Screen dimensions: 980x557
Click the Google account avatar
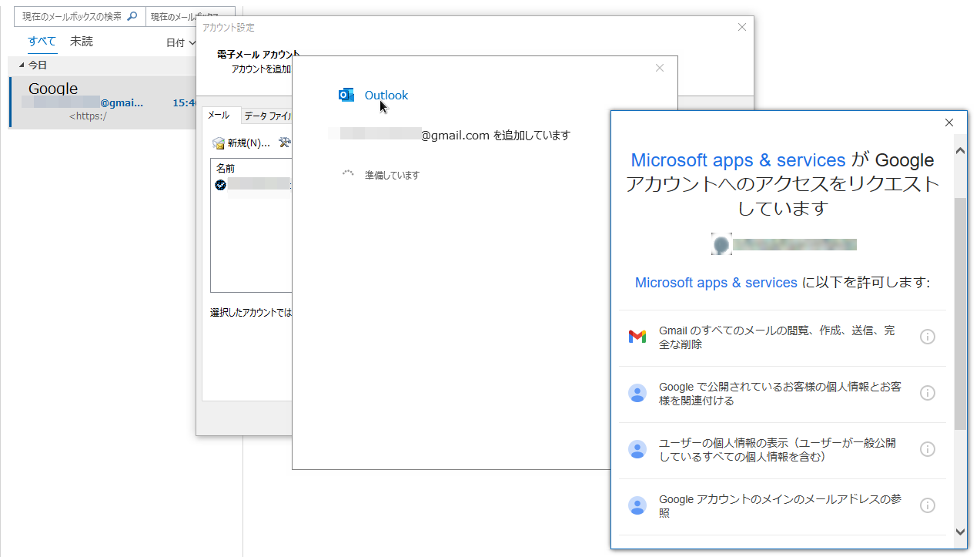tap(721, 244)
